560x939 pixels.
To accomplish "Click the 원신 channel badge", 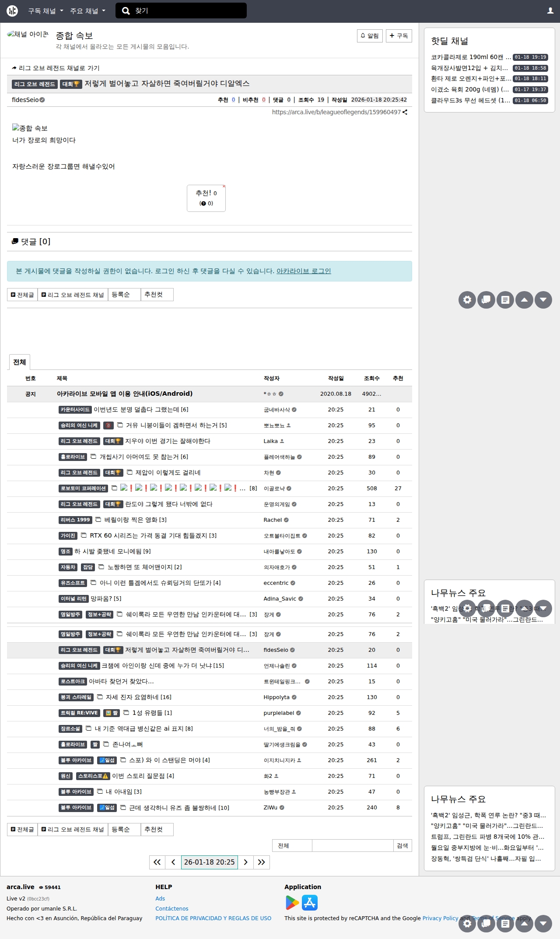I will point(66,776).
